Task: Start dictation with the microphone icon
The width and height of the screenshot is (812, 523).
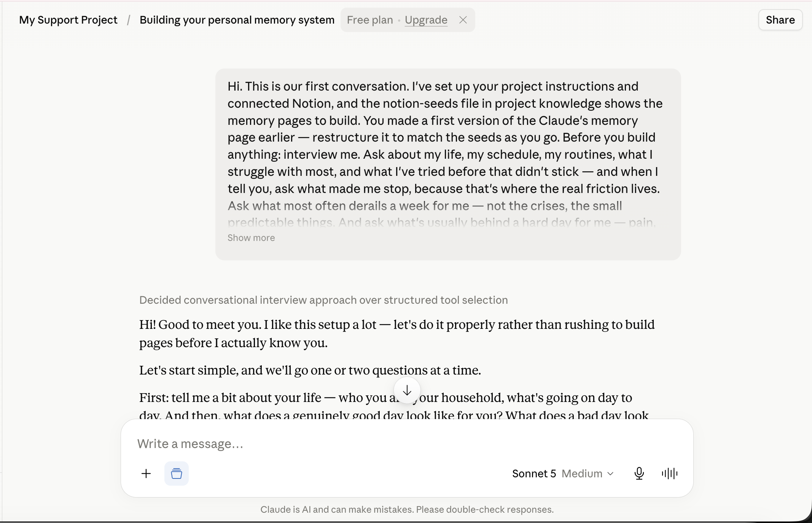Action: [639, 474]
